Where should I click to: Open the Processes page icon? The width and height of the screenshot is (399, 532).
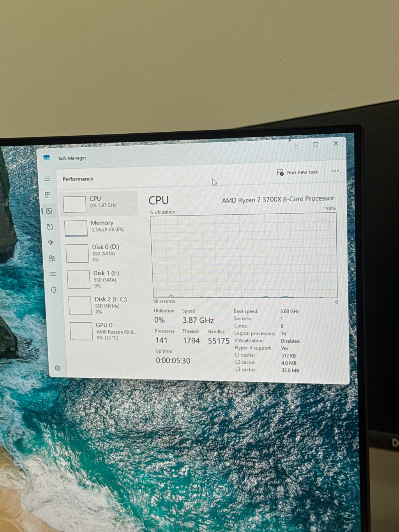48,194
